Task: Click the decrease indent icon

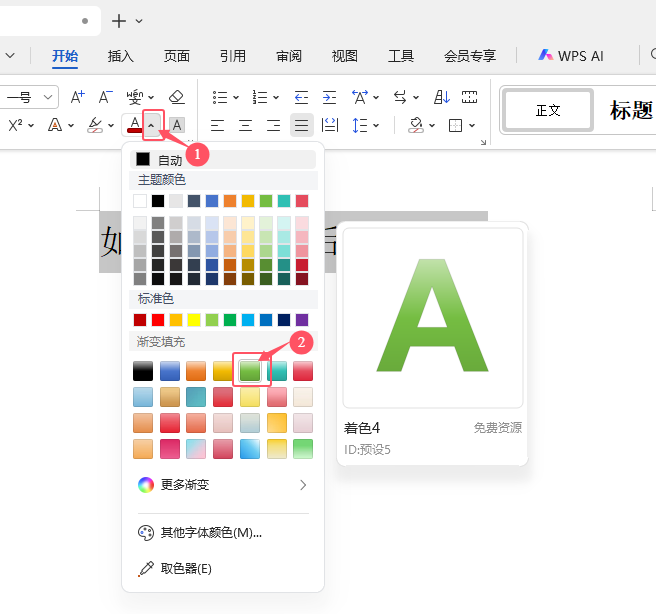Action: (301, 97)
